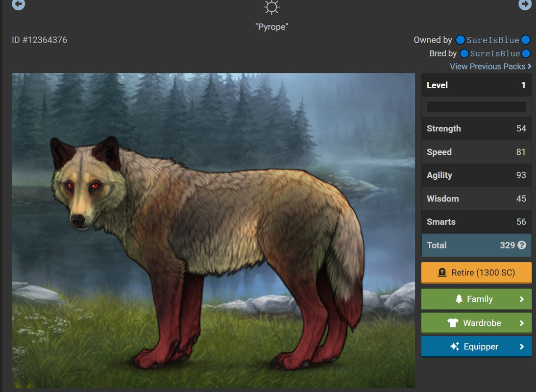Expand Wardrobe with its chevron

tap(522, 322)
